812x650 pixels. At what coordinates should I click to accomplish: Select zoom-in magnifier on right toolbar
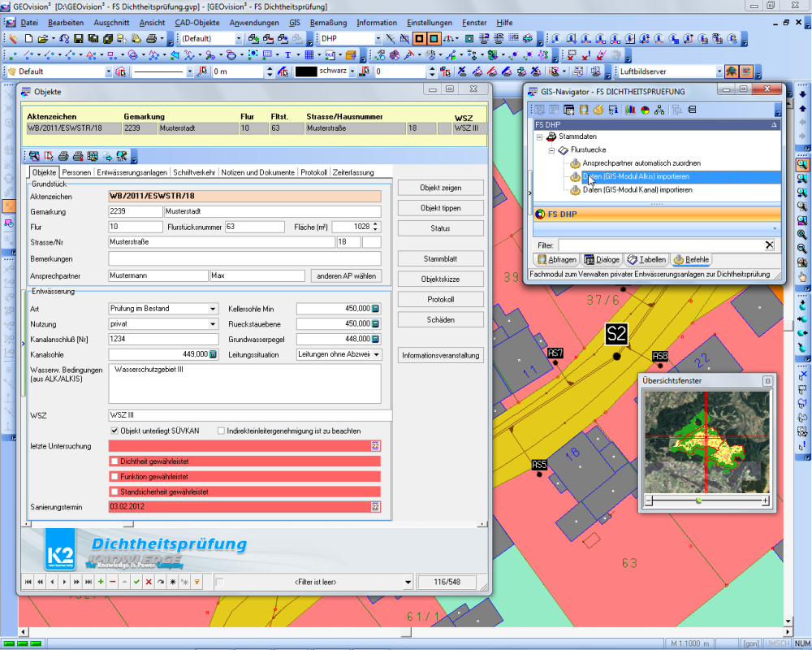click(802, 234)
